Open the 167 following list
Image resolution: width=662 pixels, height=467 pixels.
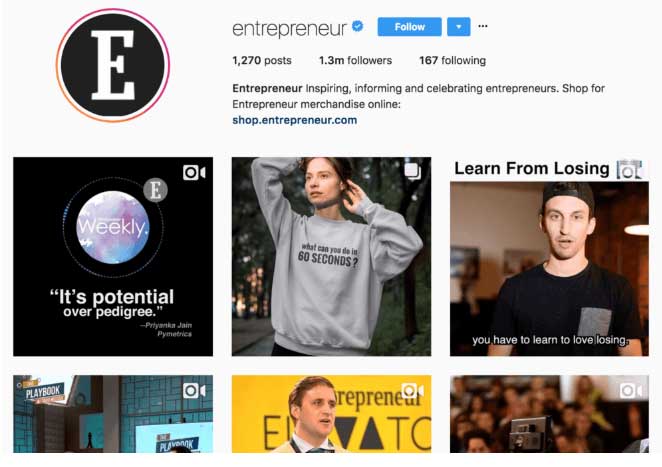coord(453,60)
